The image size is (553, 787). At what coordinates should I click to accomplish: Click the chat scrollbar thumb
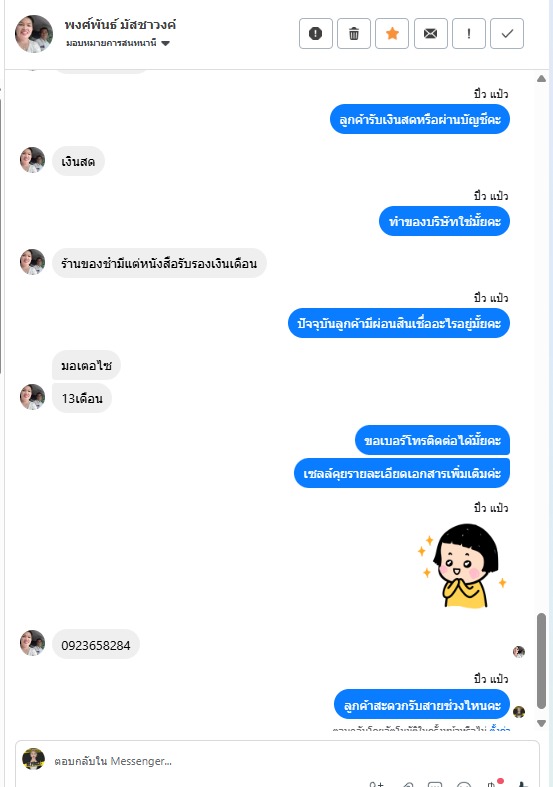click(x=541, y=661)
